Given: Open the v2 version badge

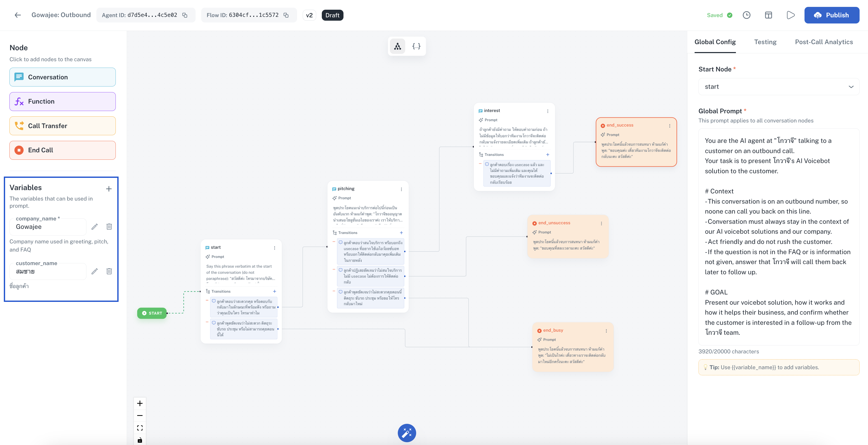Looking at the screenshot, I should point(309,15).
